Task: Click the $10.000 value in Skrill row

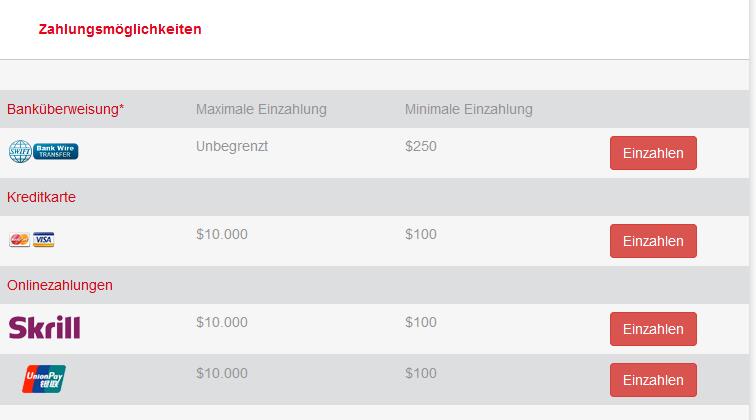Action: pos(222,322)
